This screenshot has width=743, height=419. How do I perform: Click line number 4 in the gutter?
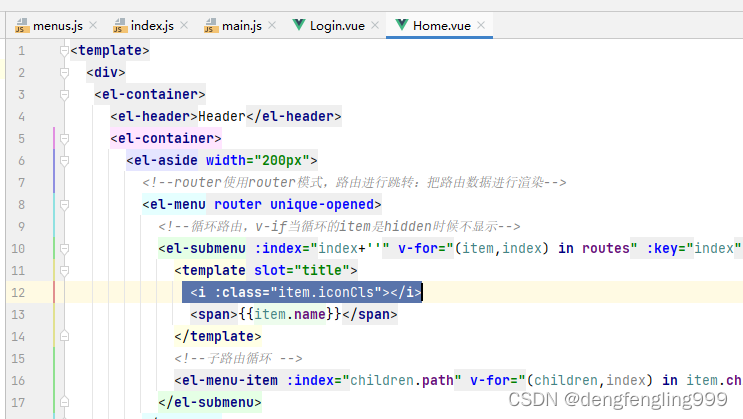pyautogui.click(x=21, y=117)
